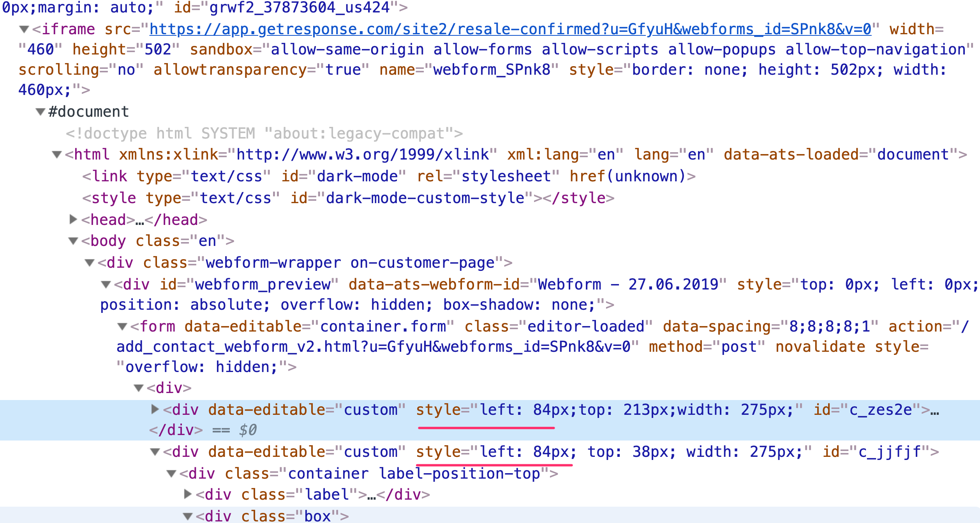The width and height of the screenshot is (980, 523).
Task: Collapse the container label-position-top div
Action: (x=171, y=474)
